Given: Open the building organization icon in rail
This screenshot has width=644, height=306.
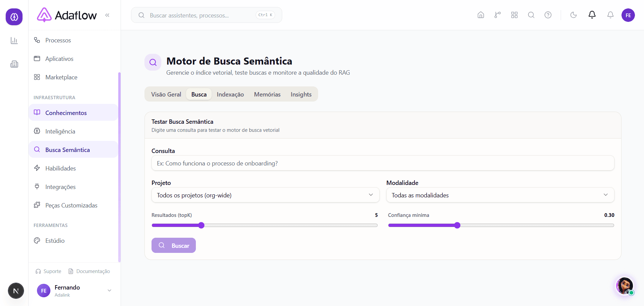Looking at the screenshot, I should click(x=14, y=64).
